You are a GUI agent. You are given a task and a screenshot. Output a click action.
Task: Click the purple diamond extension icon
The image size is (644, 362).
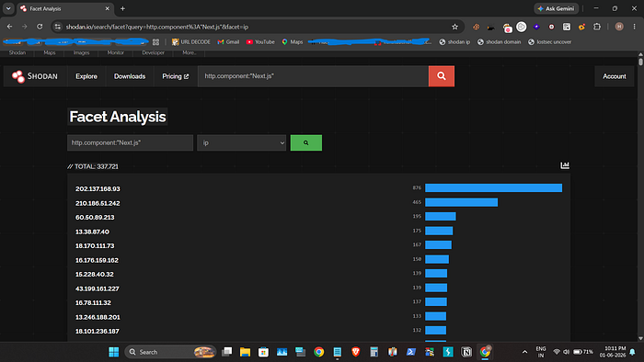coord(536,27)
